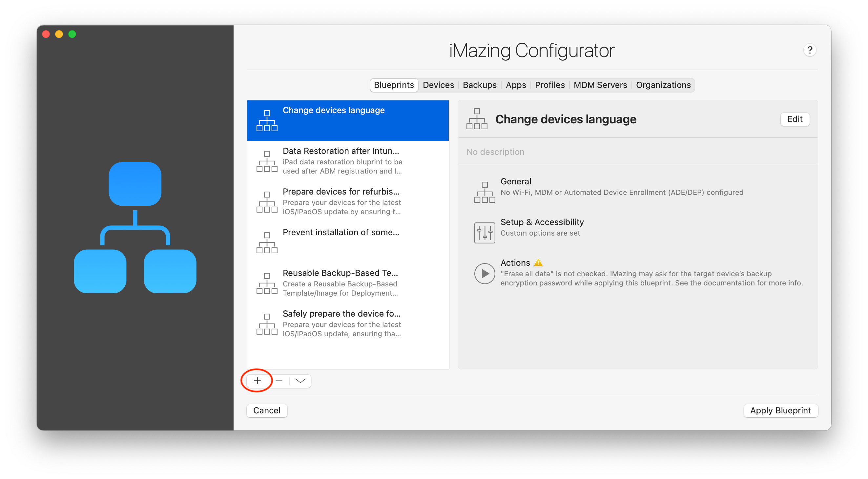Switch to the Devices tab
The image size is (868, 479).
[x=438, y=85]
